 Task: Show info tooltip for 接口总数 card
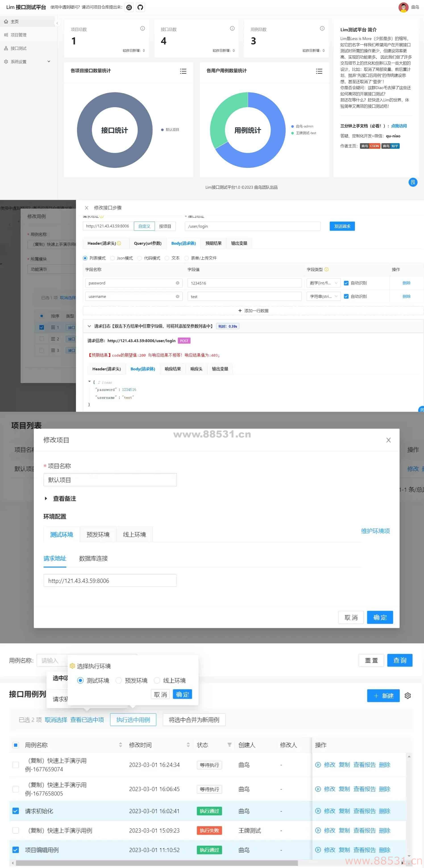tap(232, 29)
